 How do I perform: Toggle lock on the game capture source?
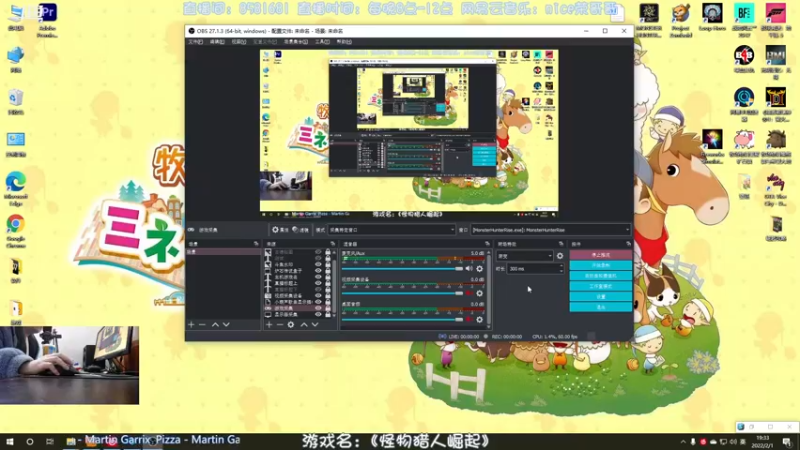[x=328, y=308]
